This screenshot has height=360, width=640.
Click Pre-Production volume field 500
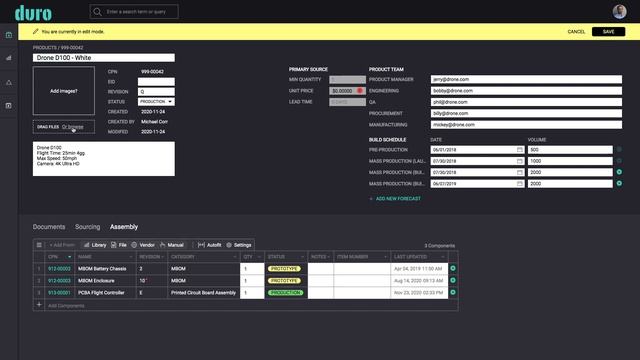(x=570, y=150)
